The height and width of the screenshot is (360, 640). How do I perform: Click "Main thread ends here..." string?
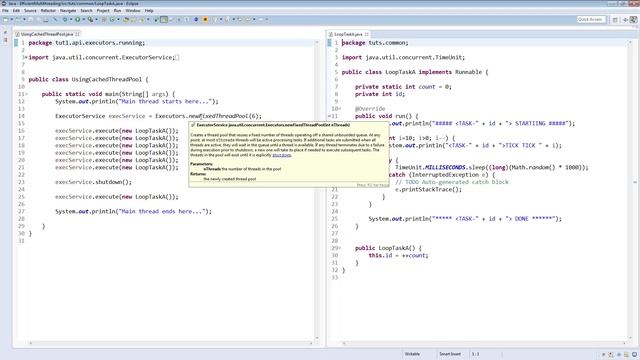(162, 211)
